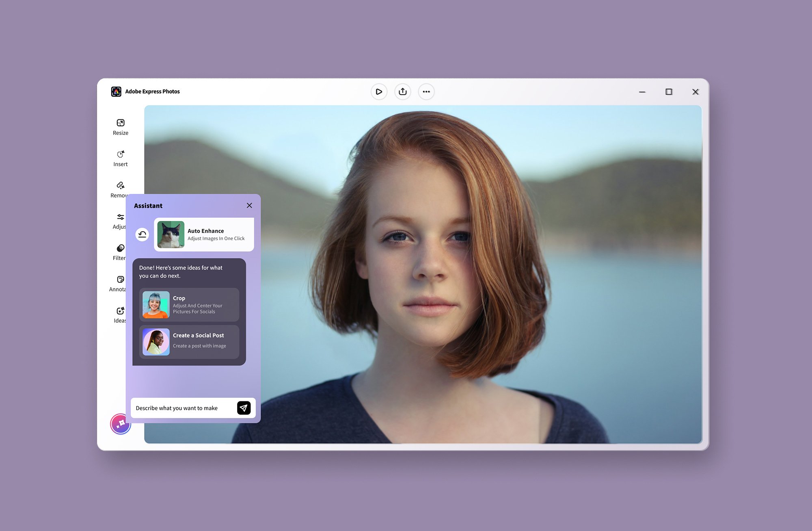Select the Remove tool icon
This screenshot has height=531, width=812.
pos(120,186)
